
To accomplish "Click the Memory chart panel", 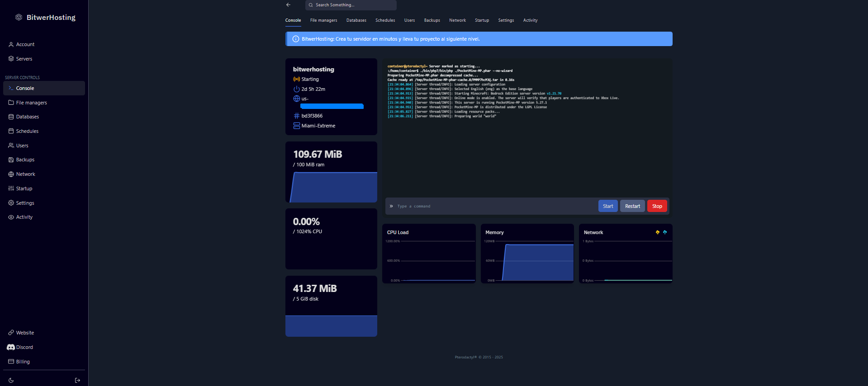I will [527, 254].
